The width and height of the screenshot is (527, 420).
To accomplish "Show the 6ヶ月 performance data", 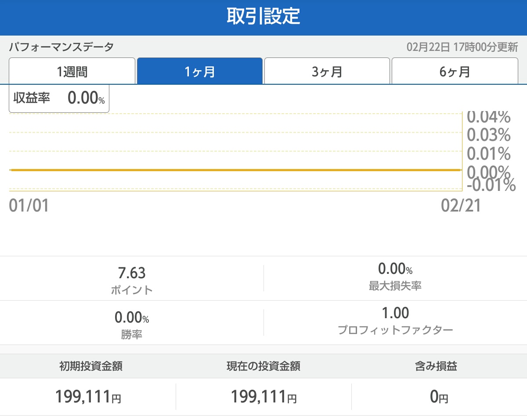I will click(455, 71).
